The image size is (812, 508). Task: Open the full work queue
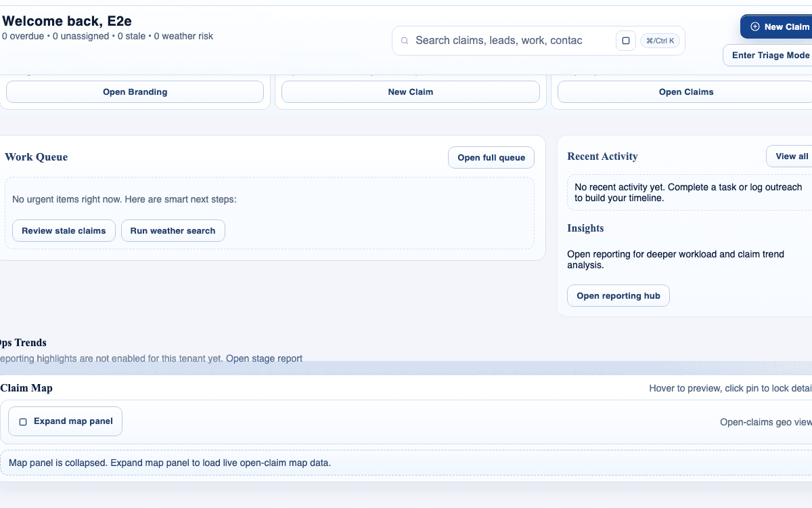[x=491, y=157]
